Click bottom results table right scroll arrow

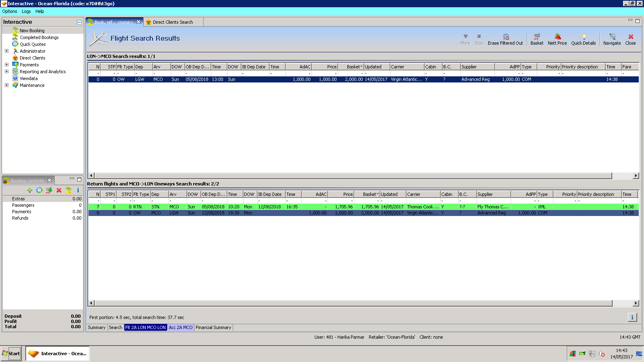point(636,303)
